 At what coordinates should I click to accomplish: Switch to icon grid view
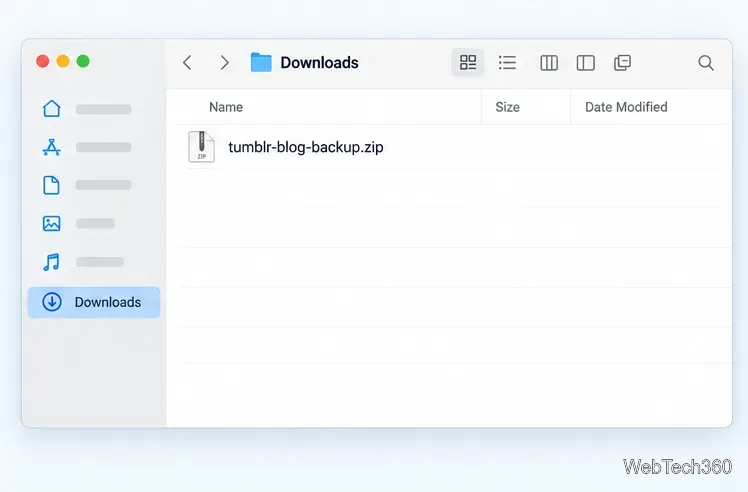468,63
